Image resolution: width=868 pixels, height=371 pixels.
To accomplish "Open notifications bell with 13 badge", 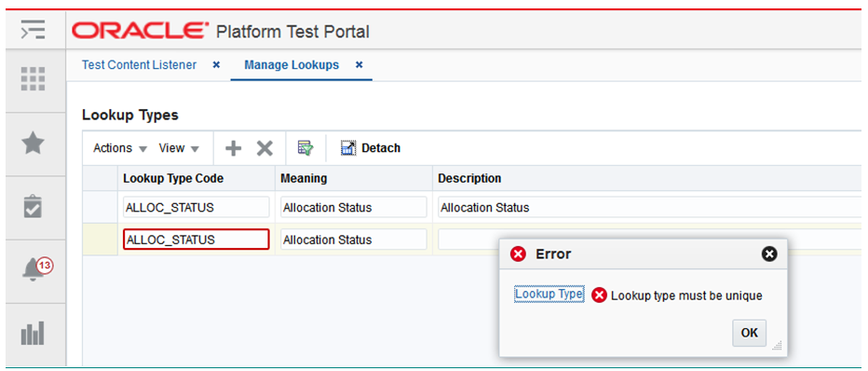I will pyautogui.click(x=36, y=269).
